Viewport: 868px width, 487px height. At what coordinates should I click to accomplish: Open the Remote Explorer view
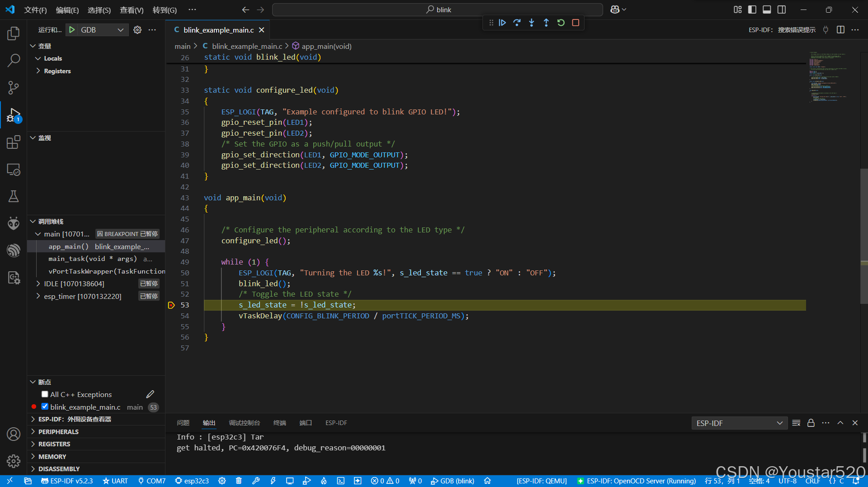tap(14, 170)
